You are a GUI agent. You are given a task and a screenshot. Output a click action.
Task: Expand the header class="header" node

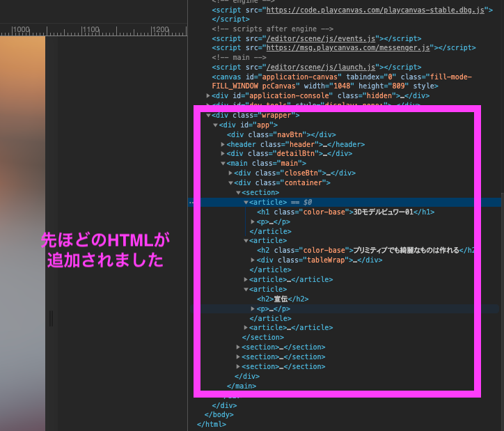(x=223, y=145)
